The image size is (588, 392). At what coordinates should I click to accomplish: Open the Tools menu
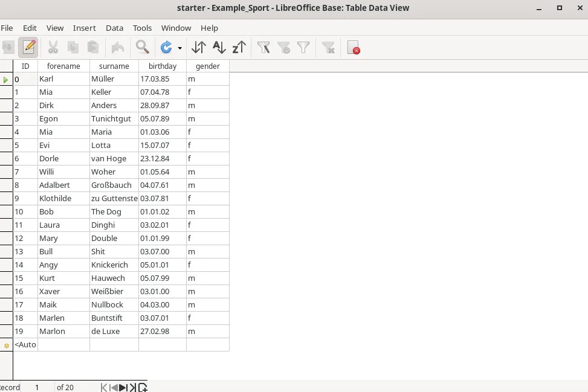142,28
